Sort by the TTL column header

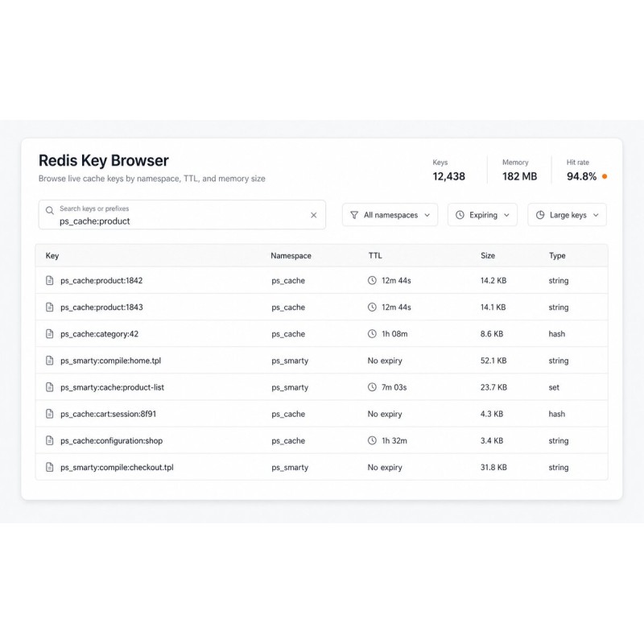click(x=375, y=255)
